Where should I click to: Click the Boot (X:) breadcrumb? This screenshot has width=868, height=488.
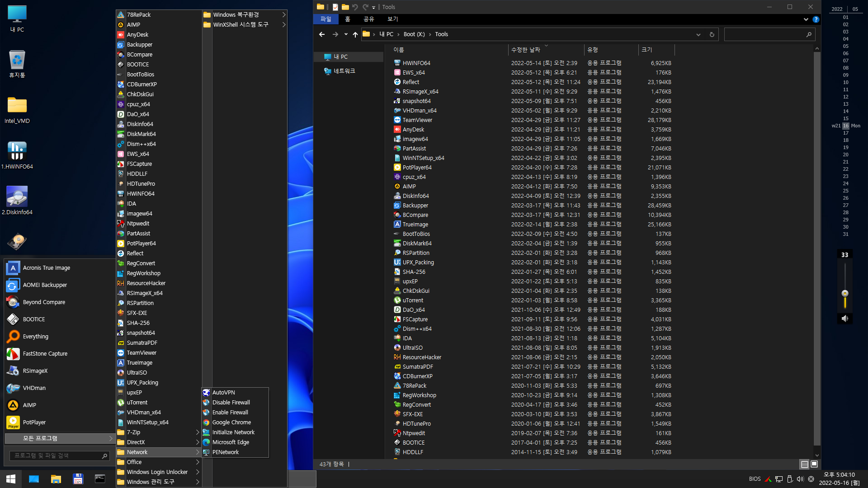(x=414, y=34)
